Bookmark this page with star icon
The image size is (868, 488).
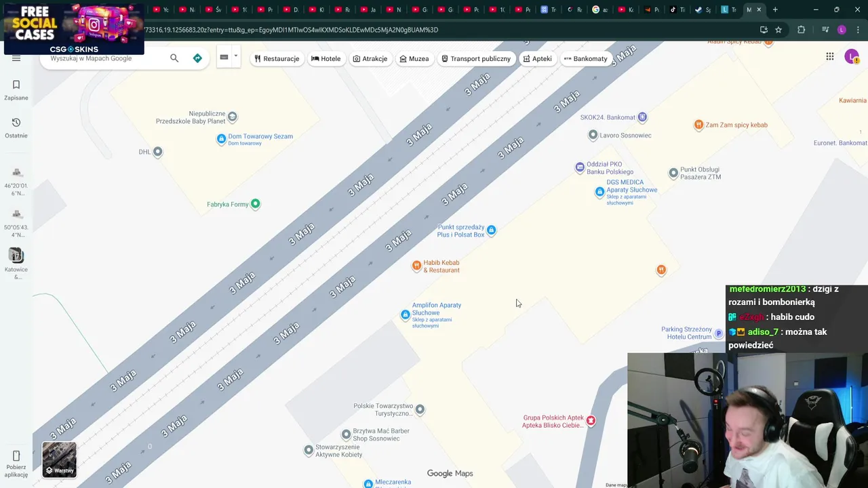tap(778, 30)
